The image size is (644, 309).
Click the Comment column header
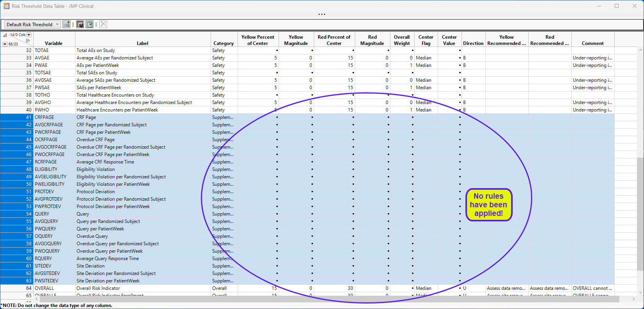point(592,43)
